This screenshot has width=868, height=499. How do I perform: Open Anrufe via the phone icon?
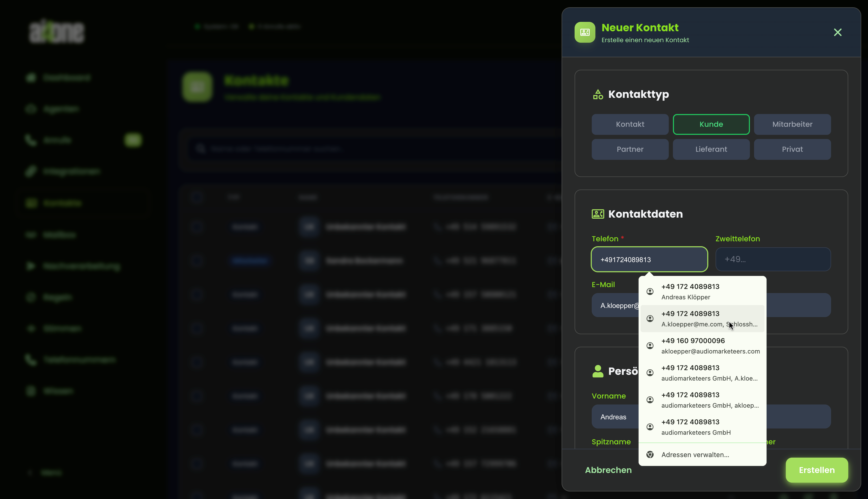pyautogui.click(x=31, y=140)
